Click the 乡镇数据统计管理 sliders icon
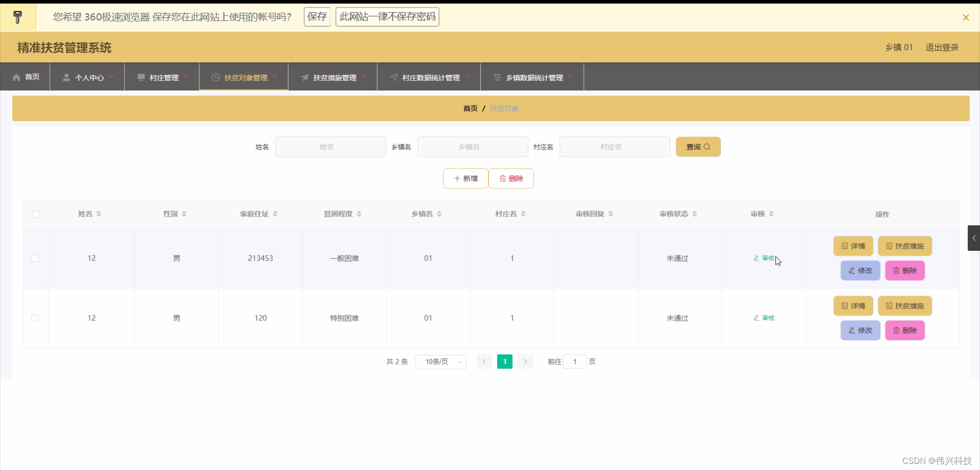 pyautogui.click(x=496, y=77)
